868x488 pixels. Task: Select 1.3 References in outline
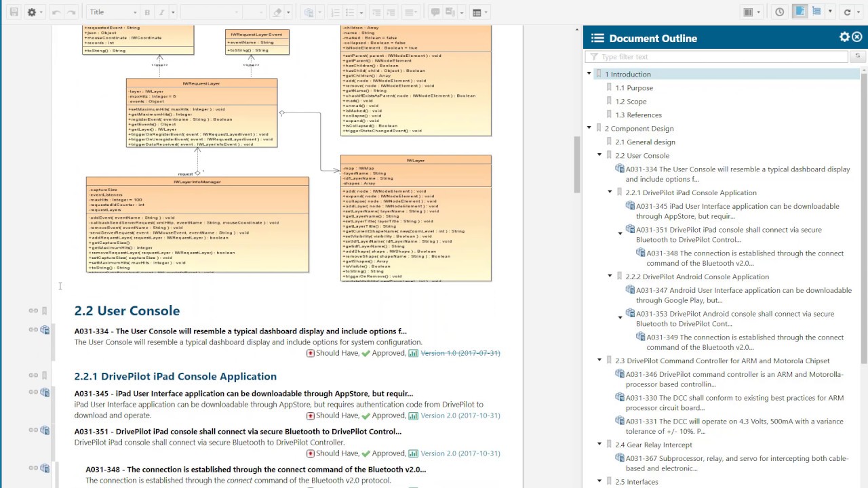click(638, 115)
